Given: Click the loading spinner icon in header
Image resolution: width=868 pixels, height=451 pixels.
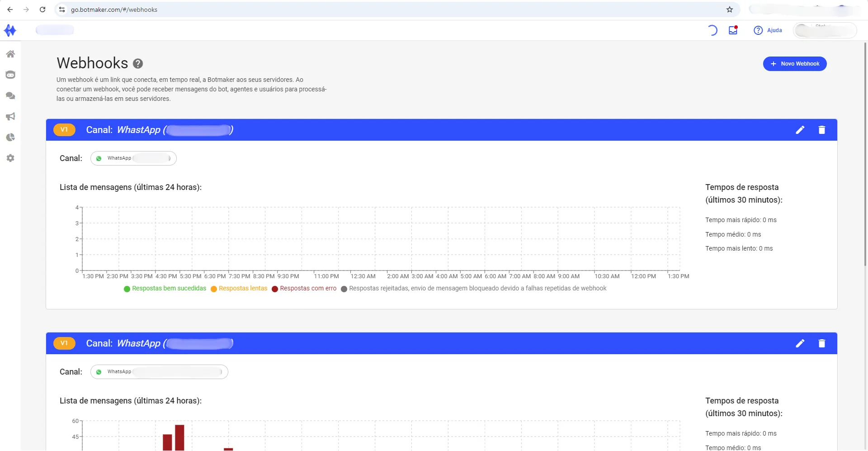Looking at the screenshot, I should [712, 30].
